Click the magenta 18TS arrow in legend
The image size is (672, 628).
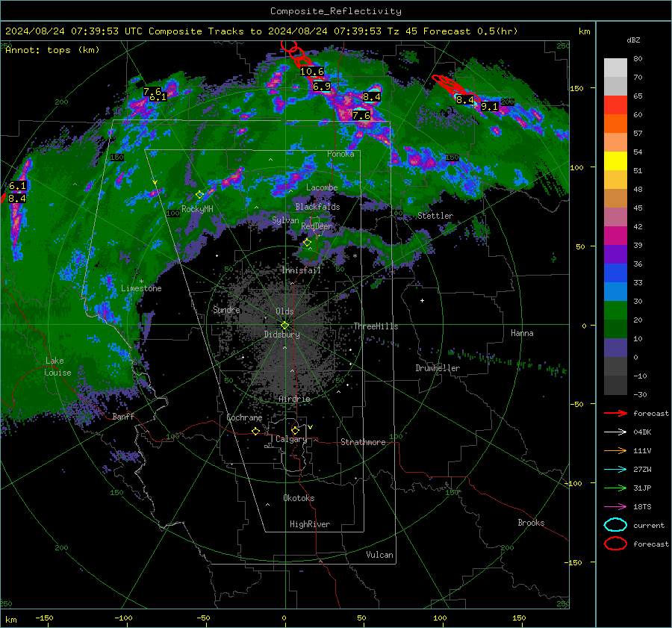(615, 507)
